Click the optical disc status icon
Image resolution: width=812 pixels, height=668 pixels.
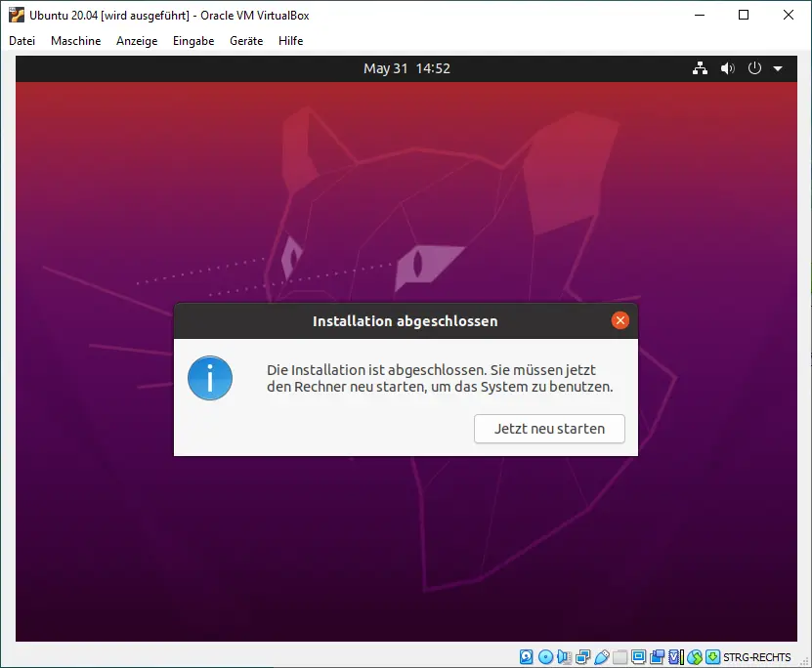click(545, 657)
